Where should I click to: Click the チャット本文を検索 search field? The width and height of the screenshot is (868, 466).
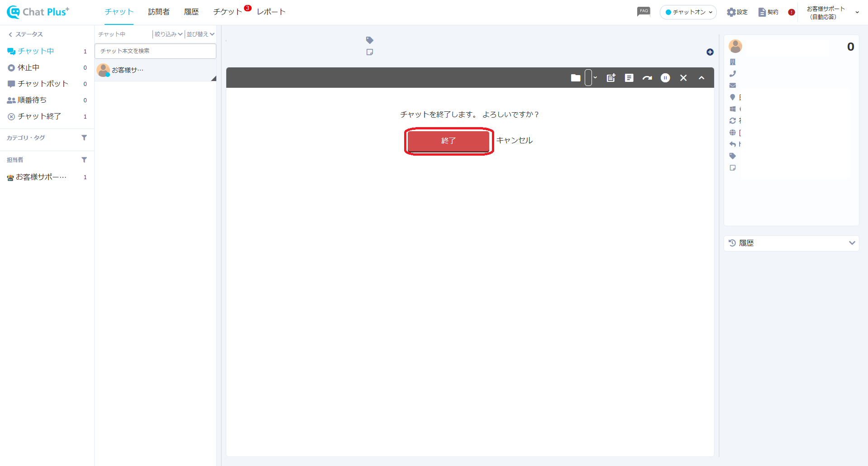[x=155, y=51]
